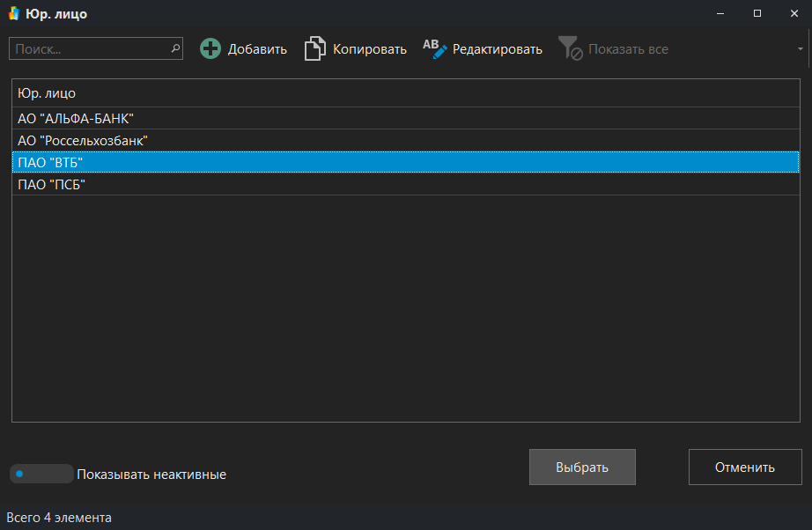Click the Show all filter funnel icon
812x530 pixels.
[571, 49]
